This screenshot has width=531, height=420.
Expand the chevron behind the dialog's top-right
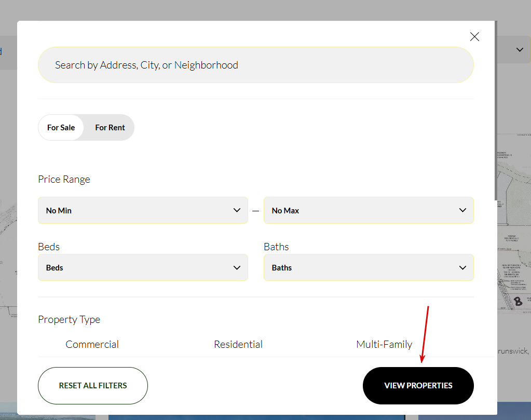pos(520,50)
